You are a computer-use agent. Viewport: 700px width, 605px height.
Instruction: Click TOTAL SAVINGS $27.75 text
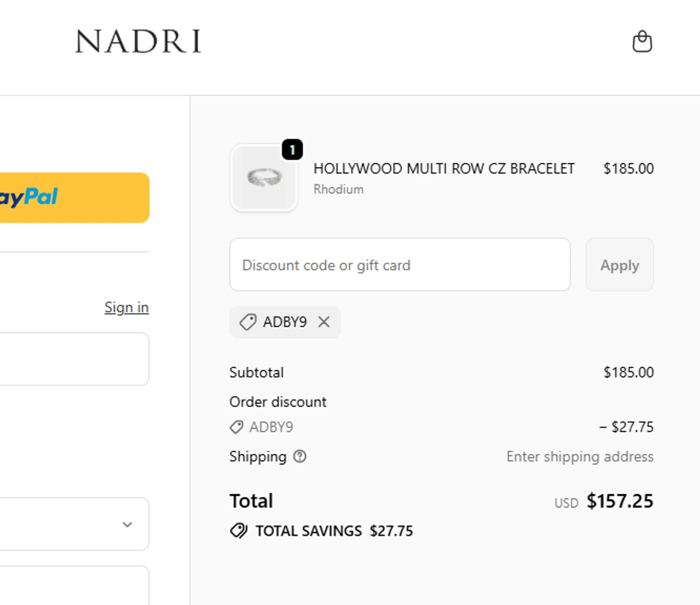pyautogui.click(x=334, y=531)
